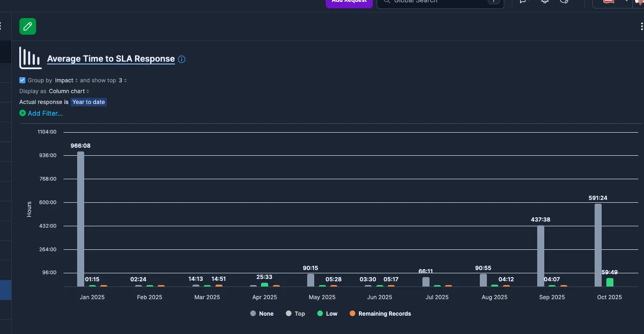Viewport: 644px width, 334px height.
Task: Open the Year to date filter value
Action: point(89,102)
